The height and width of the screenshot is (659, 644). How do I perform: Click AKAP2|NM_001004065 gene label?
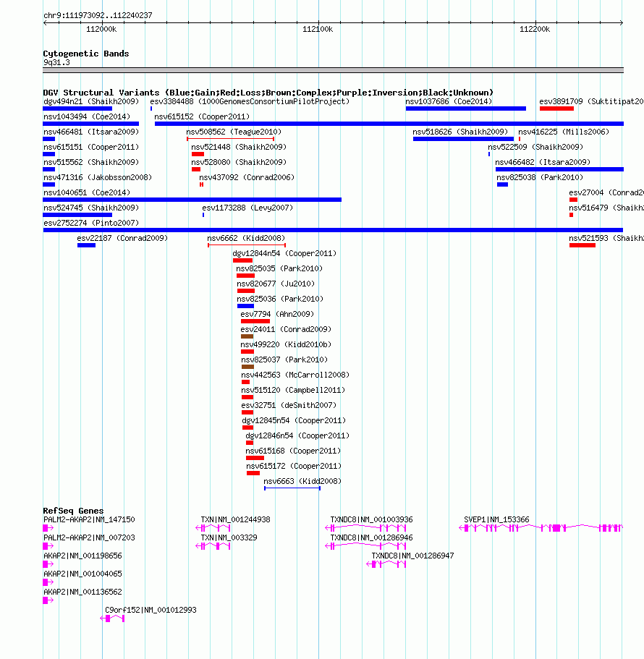point(82,574)
